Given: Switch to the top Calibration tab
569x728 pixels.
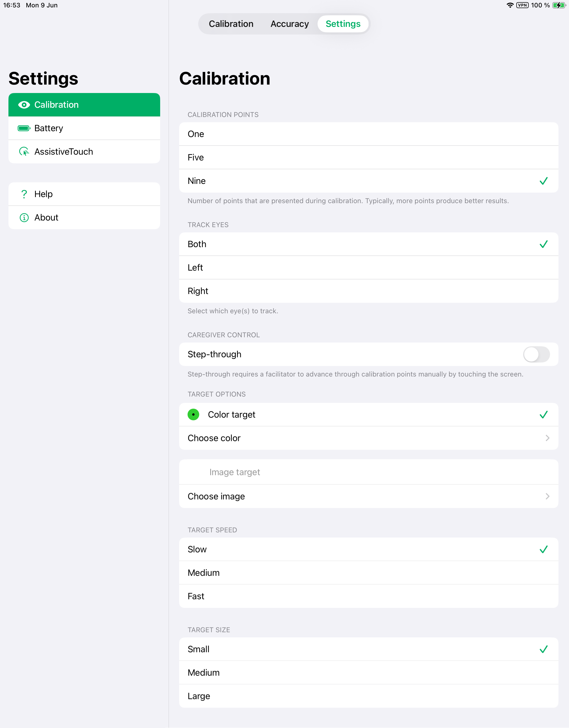Looking at the screenshot, I should (231, 24).
